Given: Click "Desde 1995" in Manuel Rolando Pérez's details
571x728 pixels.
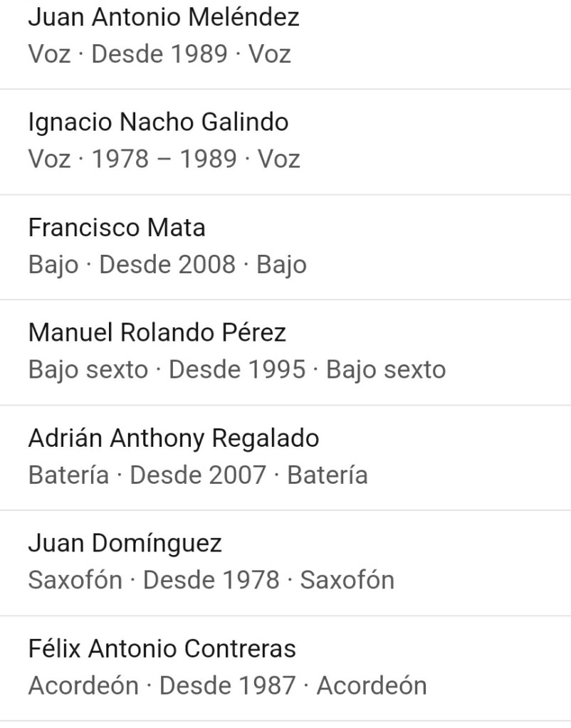Looking at the screenshot, I should pyautogui.click(x=237, y=369).
